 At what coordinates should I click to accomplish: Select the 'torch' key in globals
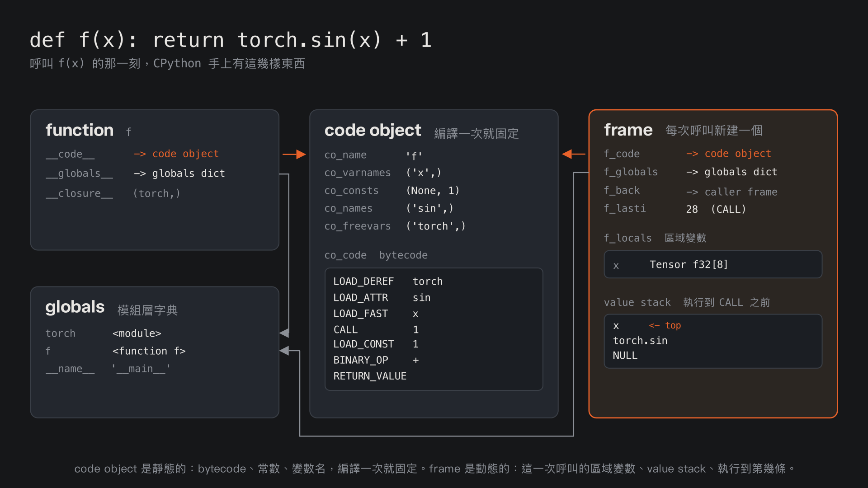pos(61,333)
